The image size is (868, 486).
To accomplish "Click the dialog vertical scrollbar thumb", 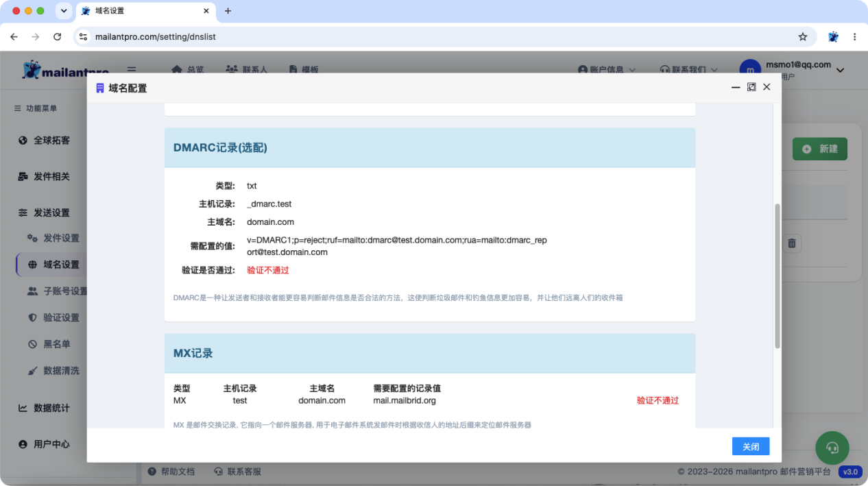I will tap(777, 276).
